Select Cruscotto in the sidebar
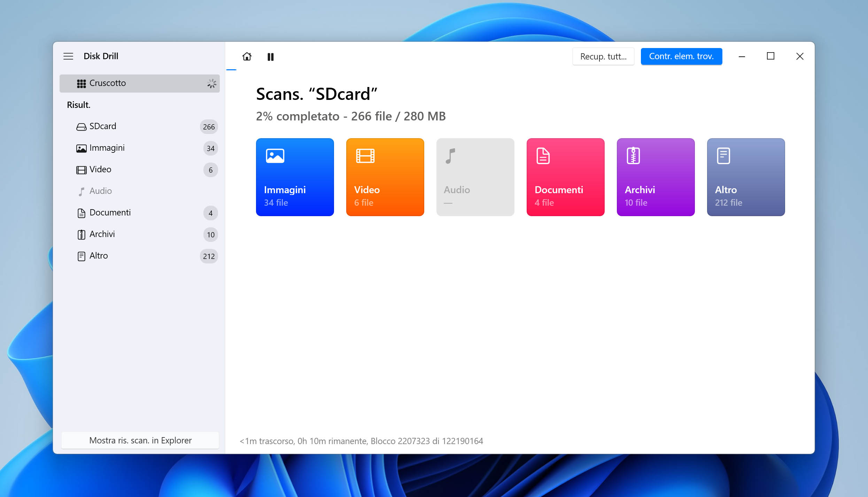 tap(140, 83)
